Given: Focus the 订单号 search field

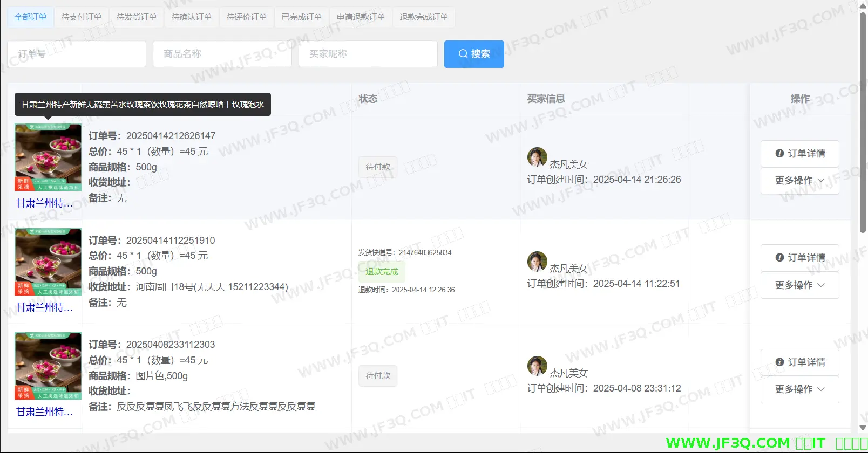Looking at the screenshot, I should point(77,54).
